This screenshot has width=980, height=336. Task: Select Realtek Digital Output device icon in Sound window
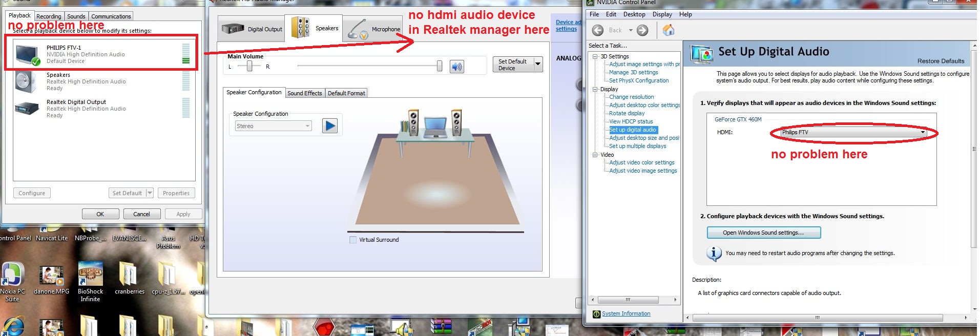pyautogui.click(x=27, y=109)
